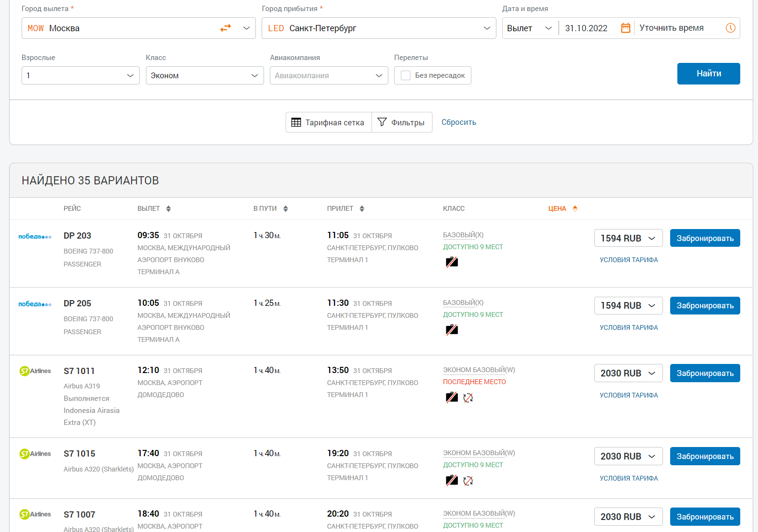
Task: Open the calendar date picker icon
Action: click(x=626, y=28)
